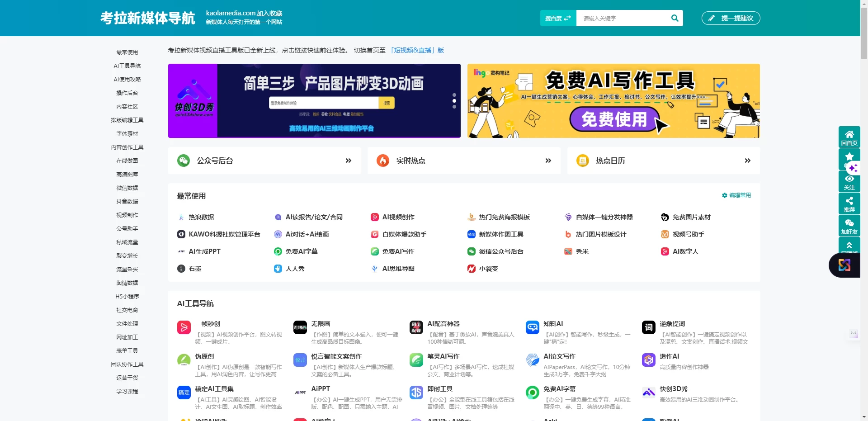
Task: Click the 加好友 WeChat icon
Action: (x=849, y=223)
